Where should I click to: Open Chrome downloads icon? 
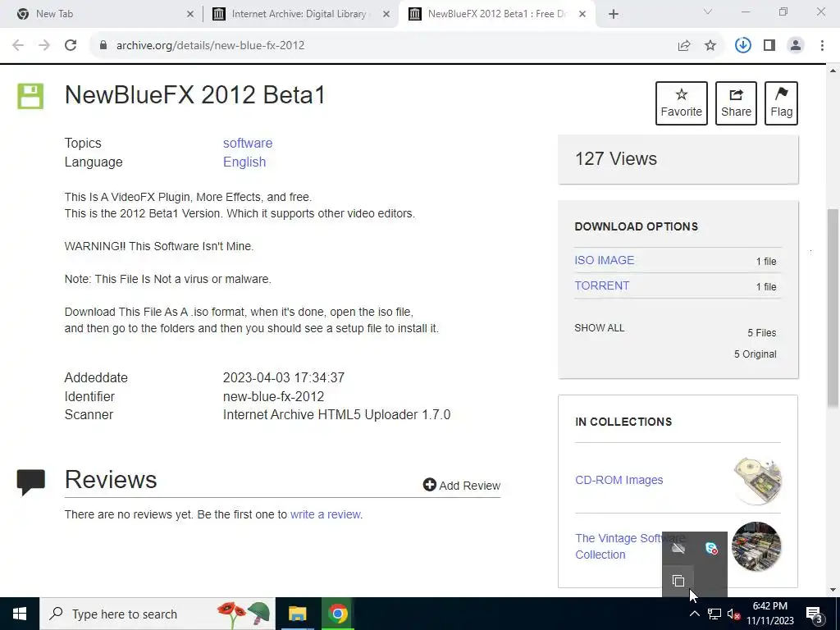742,45
